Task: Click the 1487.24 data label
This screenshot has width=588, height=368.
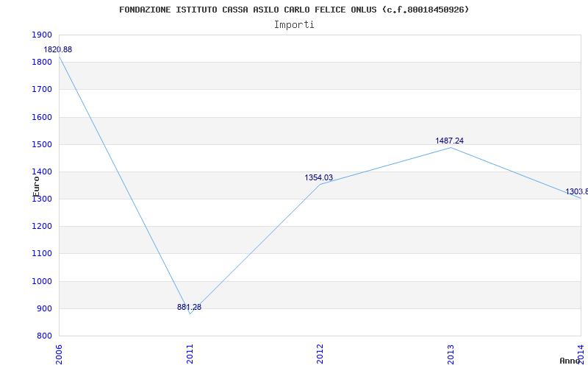Action: coord(449,141)
